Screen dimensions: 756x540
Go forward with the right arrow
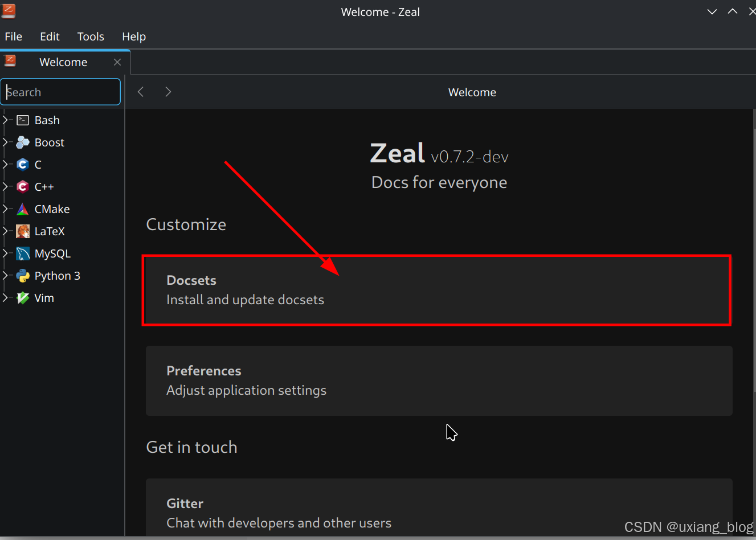pos(168,92)
